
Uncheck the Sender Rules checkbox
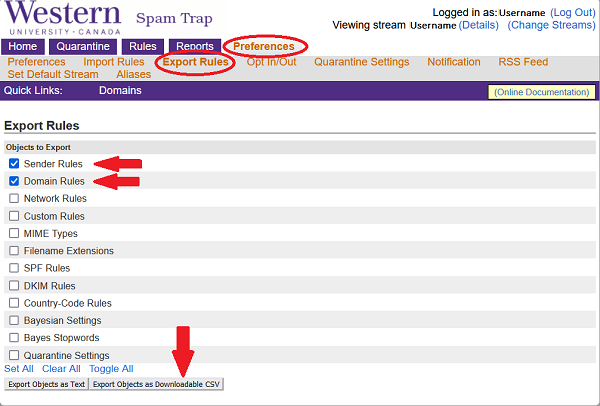point(14,164)
